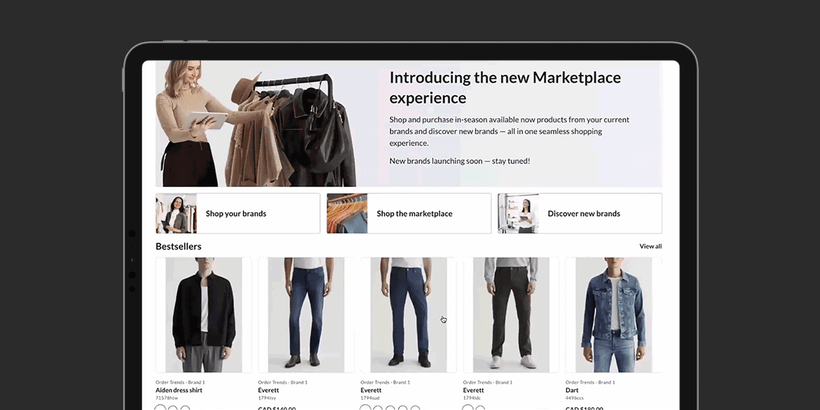Click the Introducing the new Marketplace experience headline

[505, 87]
